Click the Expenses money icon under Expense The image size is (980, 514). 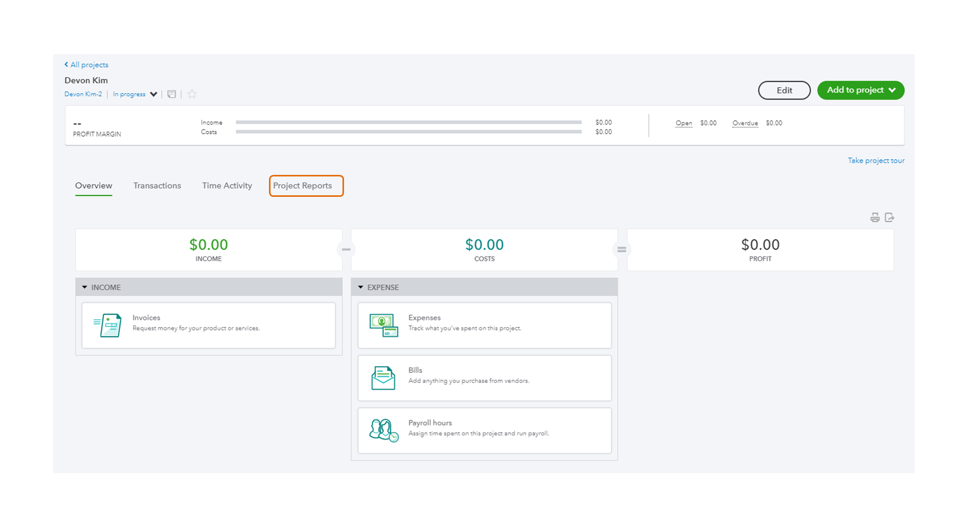pos(383,325)
